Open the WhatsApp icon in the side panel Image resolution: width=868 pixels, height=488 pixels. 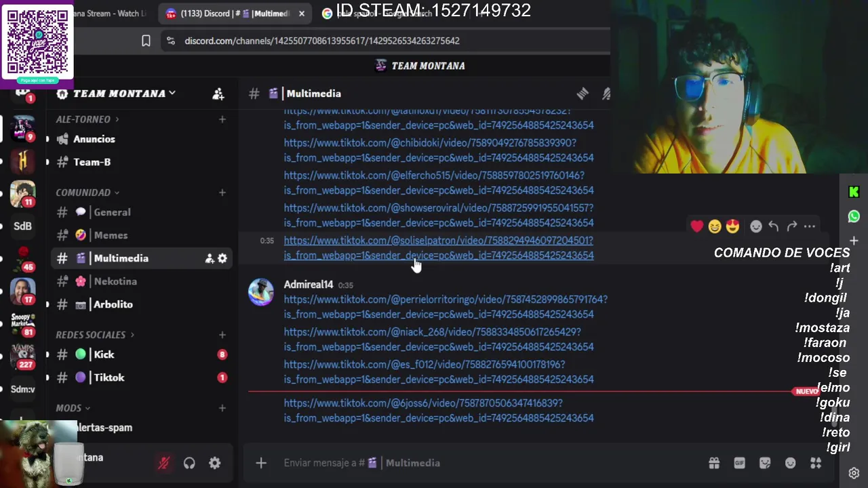(854, 217)
